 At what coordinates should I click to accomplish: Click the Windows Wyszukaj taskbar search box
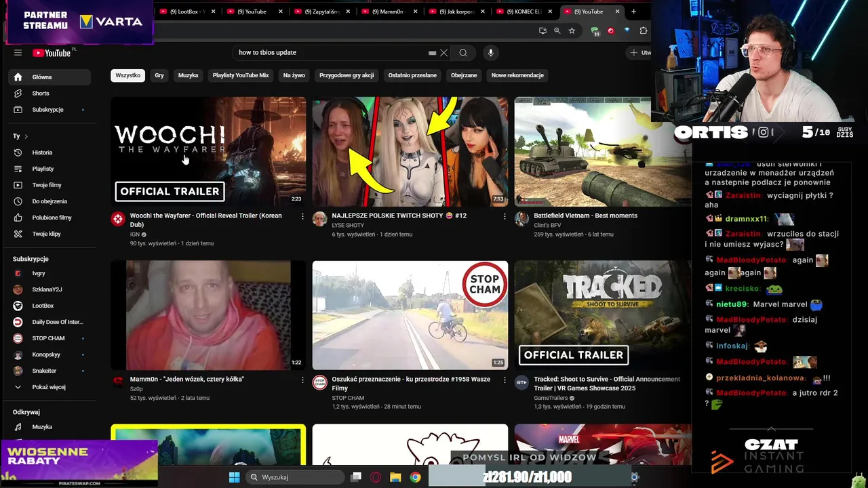[295, 477]
